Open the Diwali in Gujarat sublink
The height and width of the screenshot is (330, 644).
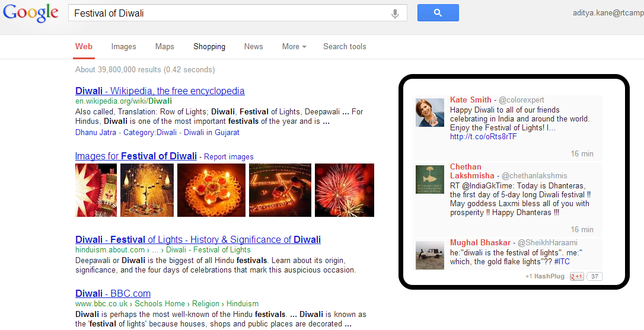212,132
